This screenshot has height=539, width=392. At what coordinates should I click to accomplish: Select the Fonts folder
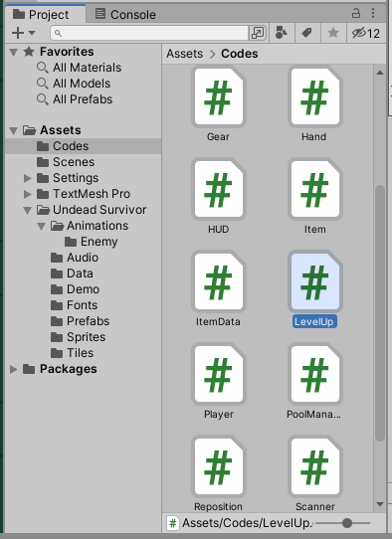(x=84, y=305)
